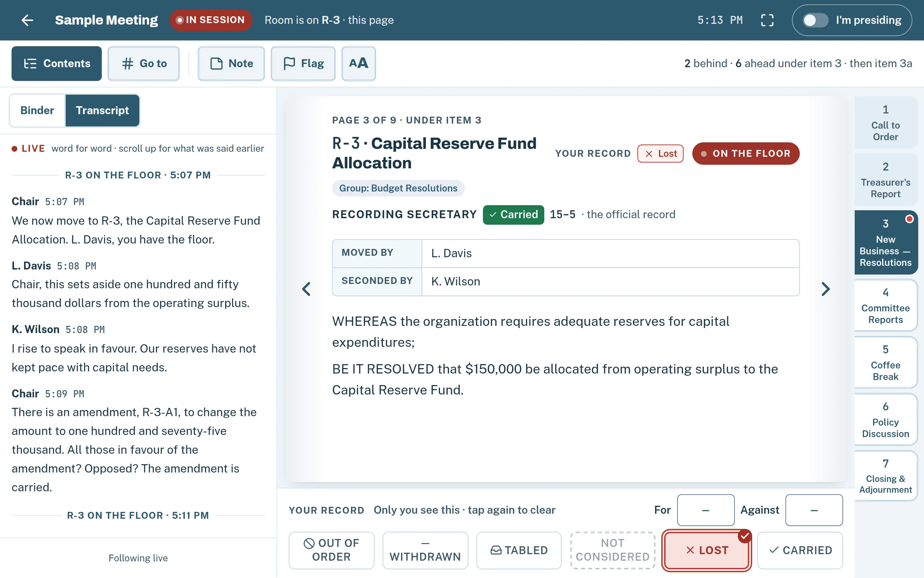924x578 pixels.
Task: Mark the motion as WITHDRAWN
Action: [x=425, y=550]
